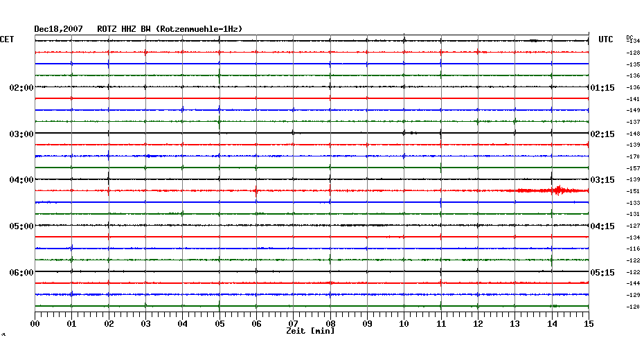Select the DC offset value -141
The height and width of the screenshot is (342, 644).
tap(634, 99)
